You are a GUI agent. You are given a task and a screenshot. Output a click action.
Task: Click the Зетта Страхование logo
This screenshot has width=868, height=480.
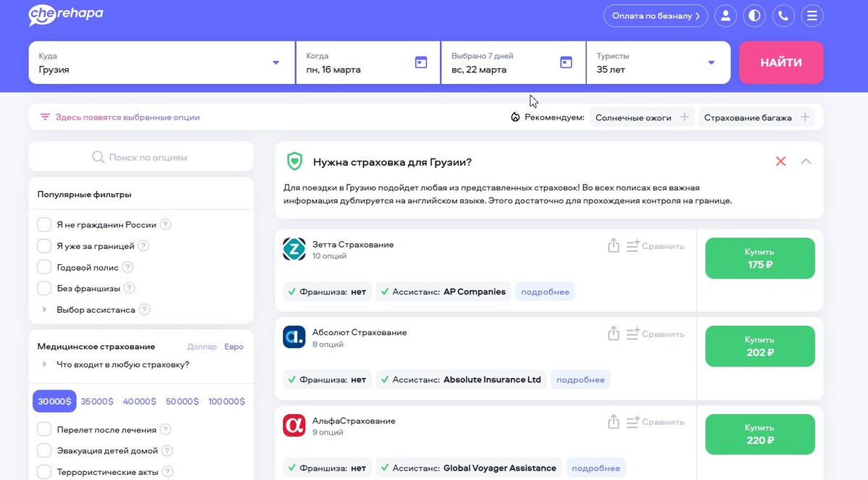click(x=294, y=249)
